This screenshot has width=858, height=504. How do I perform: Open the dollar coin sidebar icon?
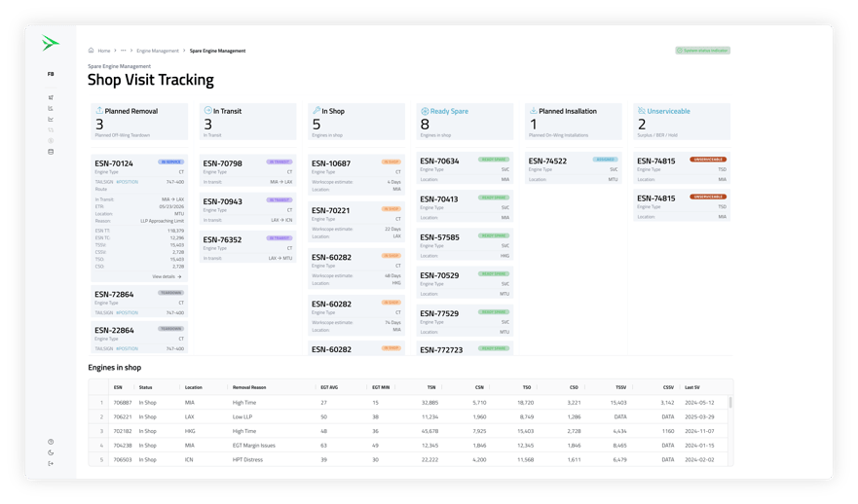[51, 141]
